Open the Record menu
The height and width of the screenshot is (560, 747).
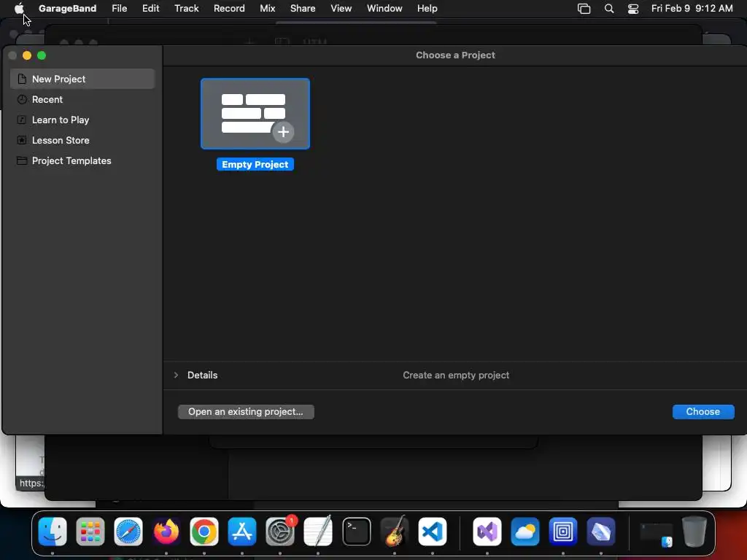229,8
